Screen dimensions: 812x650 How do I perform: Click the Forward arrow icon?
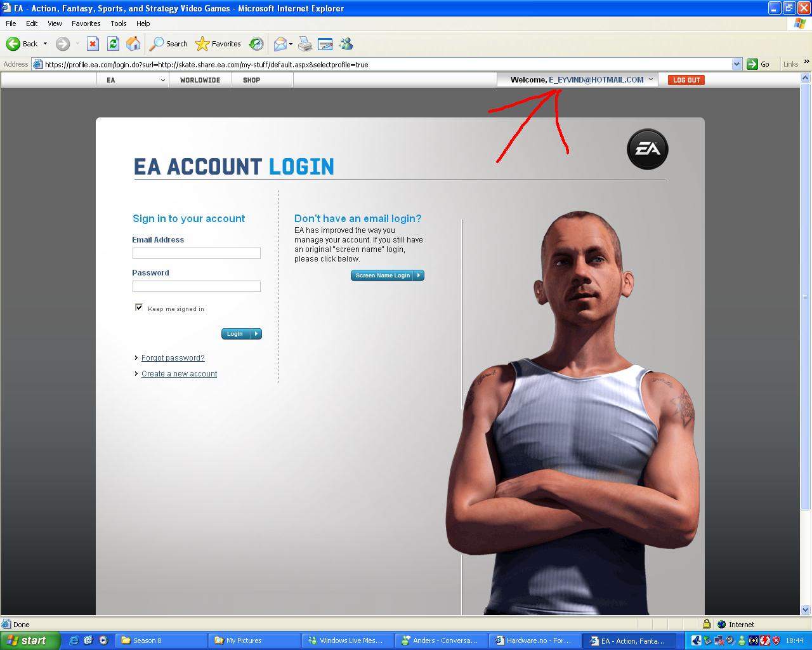coord(62,44)
